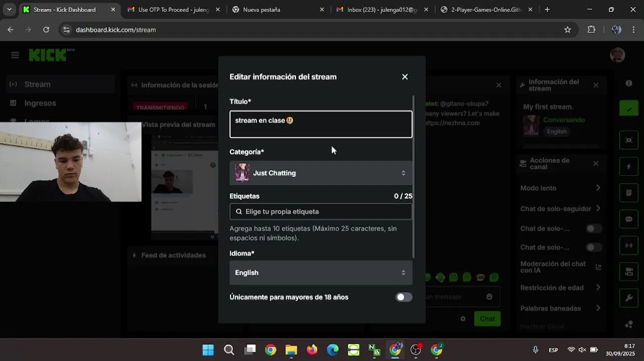This screenshot has width=644, height=361.
Task: Switch to the Inbox (223) Gmail tab
Action: coord(383,10)
